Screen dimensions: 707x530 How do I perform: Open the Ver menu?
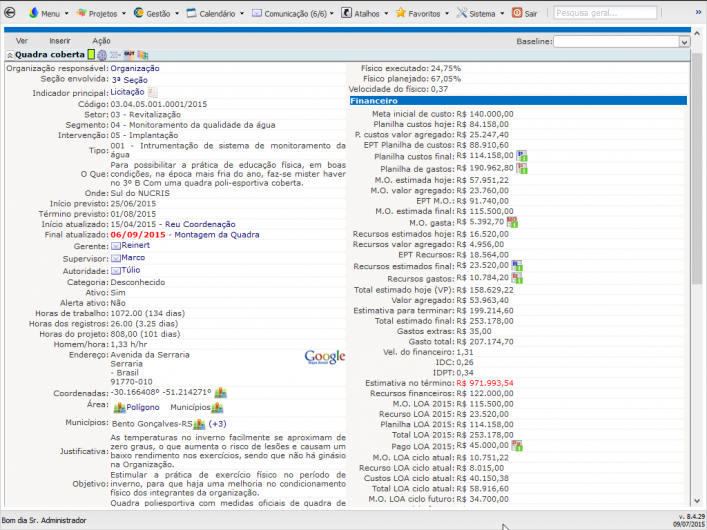pos(22,41)
